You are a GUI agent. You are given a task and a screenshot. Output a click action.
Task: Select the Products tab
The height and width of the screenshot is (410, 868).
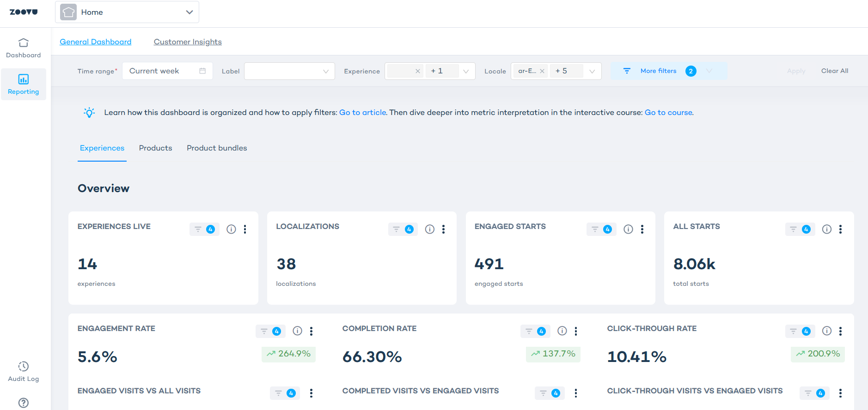[155, 148]
